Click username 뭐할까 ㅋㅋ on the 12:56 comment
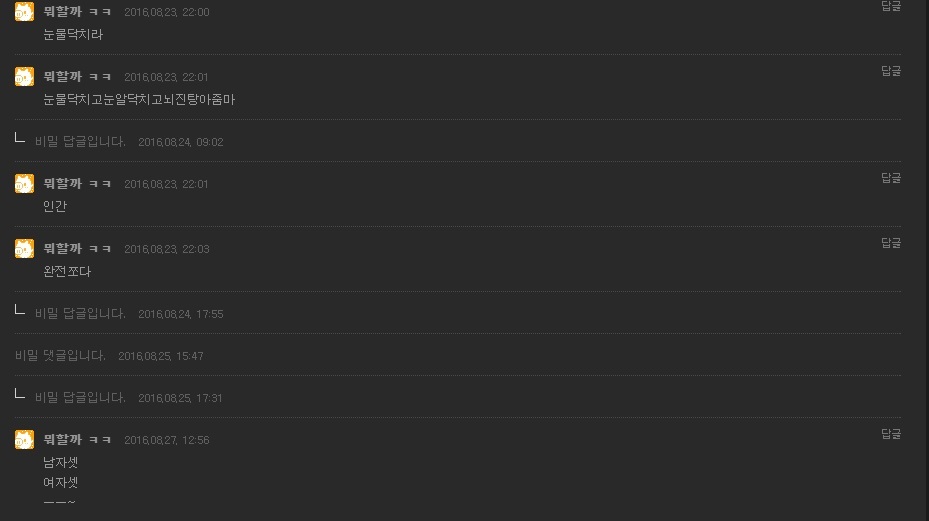Screen dimensions: 929x521 (x=77, y=440)
